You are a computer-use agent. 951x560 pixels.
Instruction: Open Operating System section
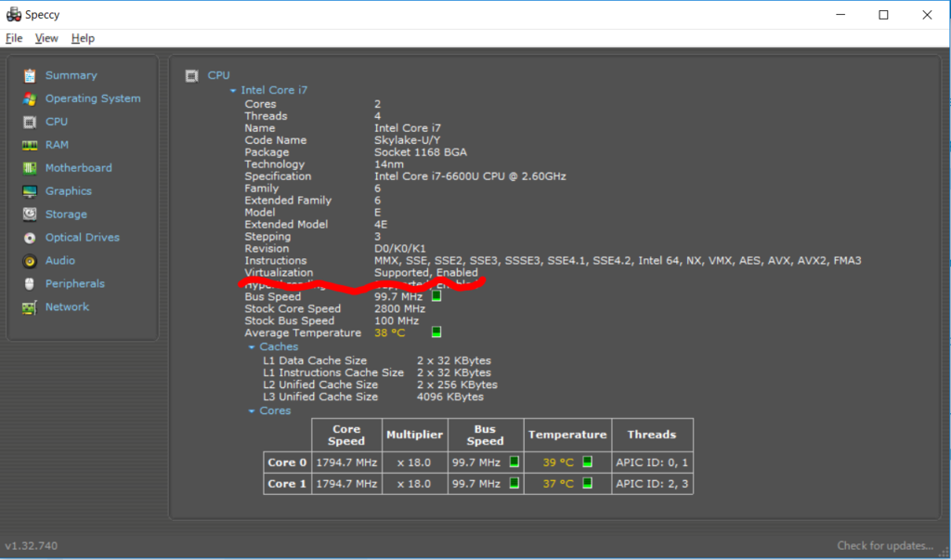point(93,98)
